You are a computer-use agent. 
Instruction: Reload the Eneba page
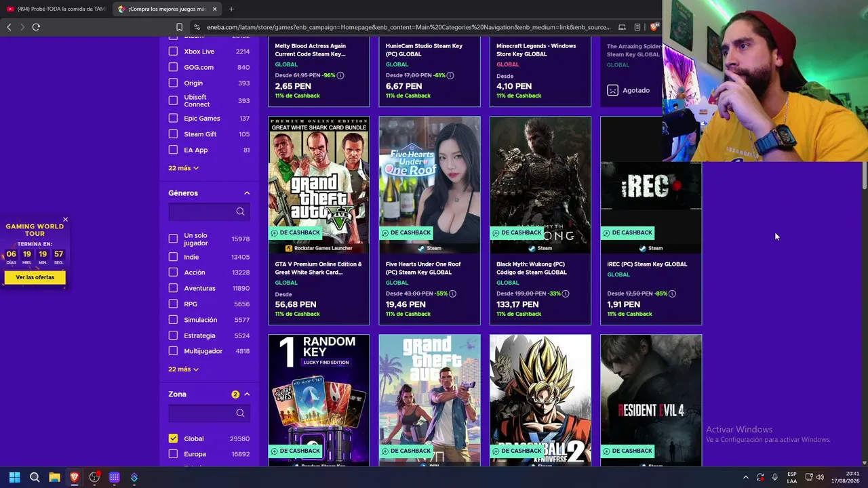(36, 27)
